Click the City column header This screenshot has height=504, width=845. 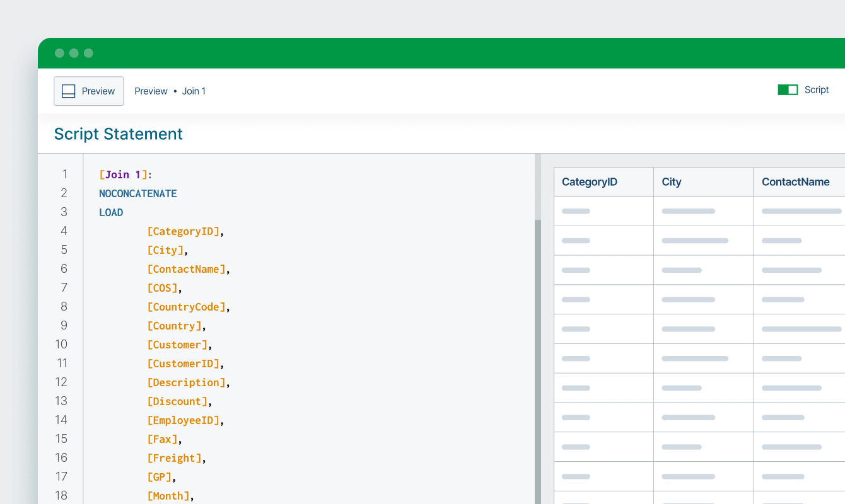pyautogui.click(x=704, y=182)
